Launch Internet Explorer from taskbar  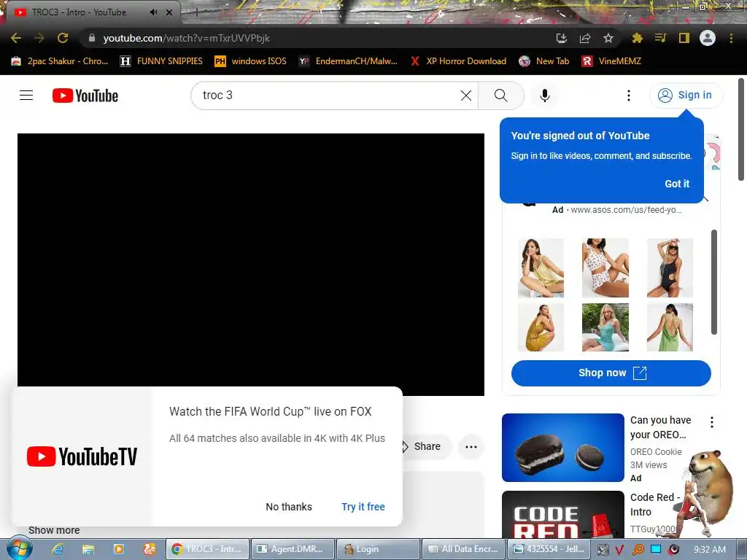(58, 550)
